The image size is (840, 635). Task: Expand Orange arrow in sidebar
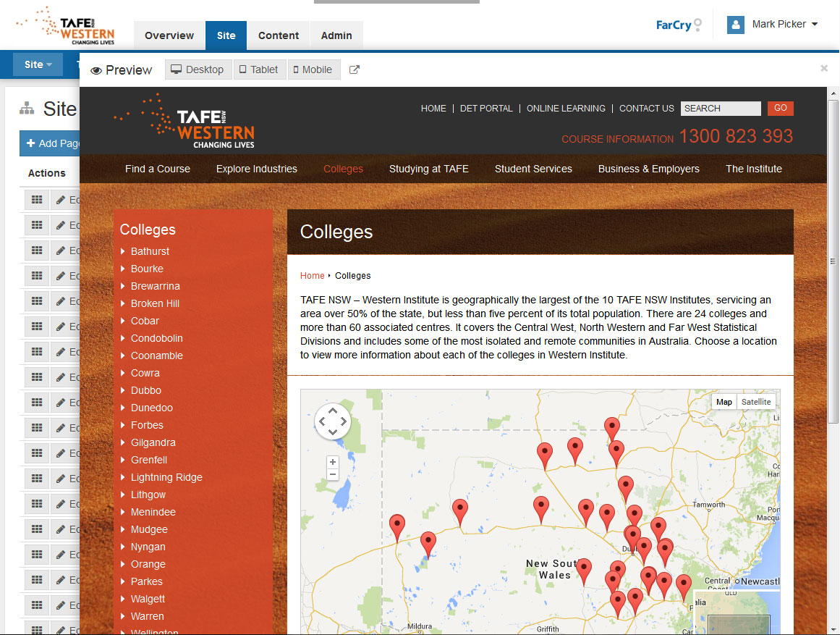[x=123, y=564]
